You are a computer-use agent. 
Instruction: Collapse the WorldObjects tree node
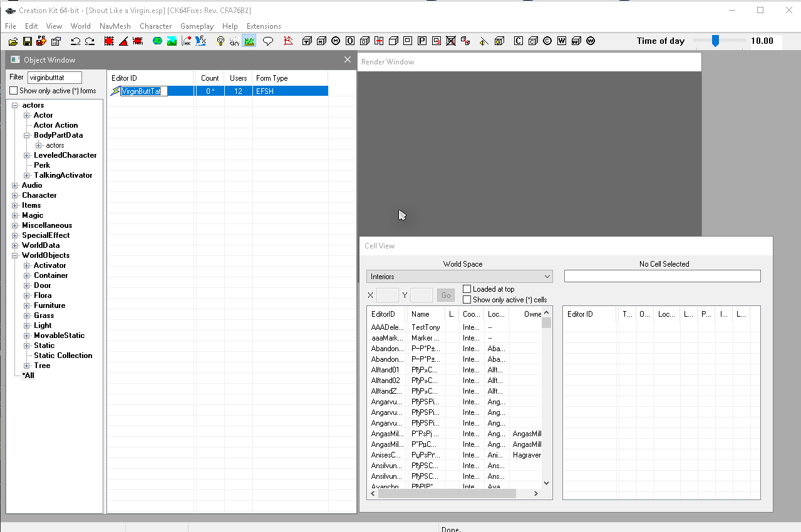pos(15,255)
